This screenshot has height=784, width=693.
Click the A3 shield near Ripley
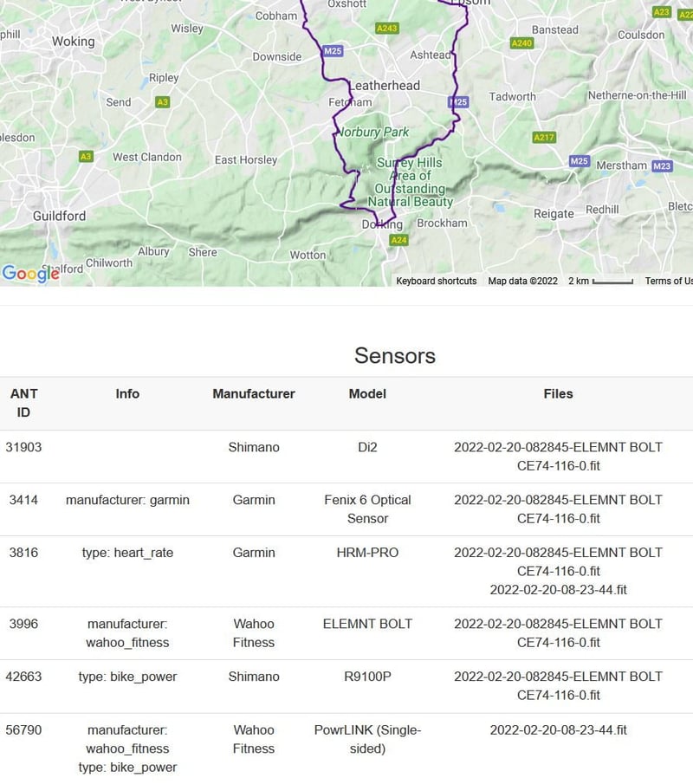162,102
